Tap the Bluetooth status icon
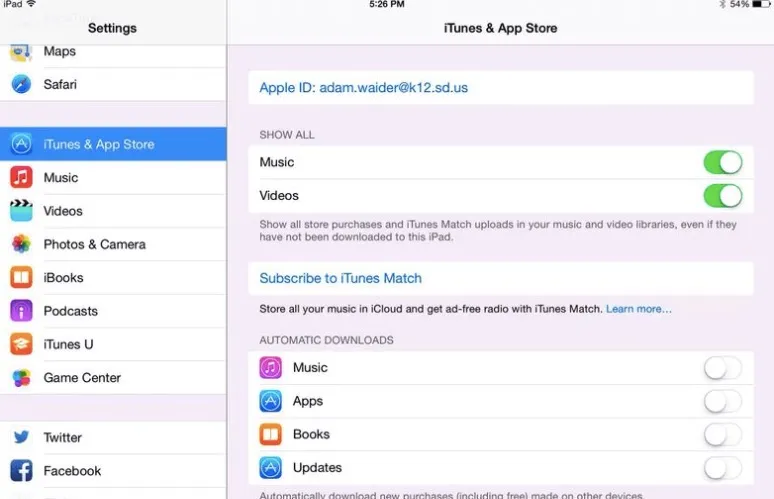The width and height of the screenshot is (774, 499). 722,4
